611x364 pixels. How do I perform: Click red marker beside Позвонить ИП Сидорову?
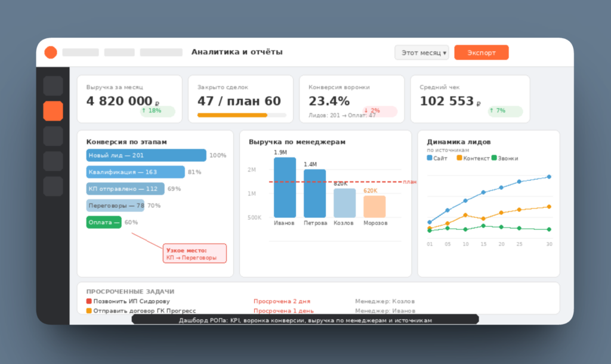click(89, 301)
